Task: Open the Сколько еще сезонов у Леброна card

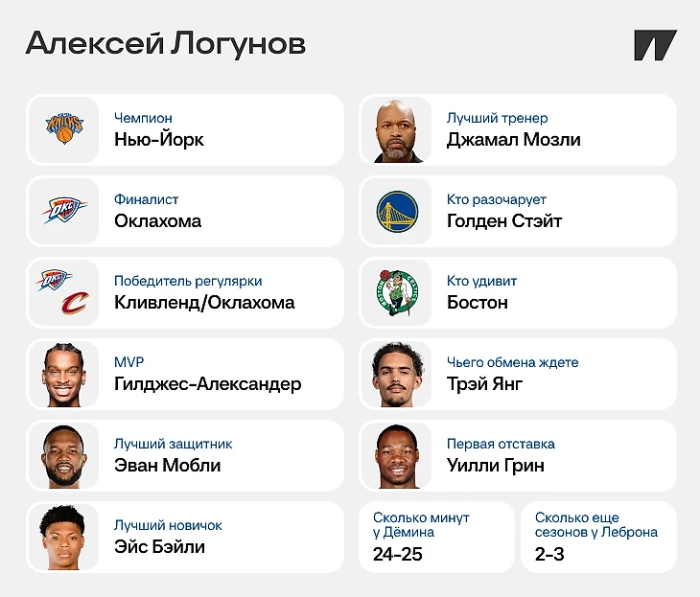Action: click(x=597, y=537)
